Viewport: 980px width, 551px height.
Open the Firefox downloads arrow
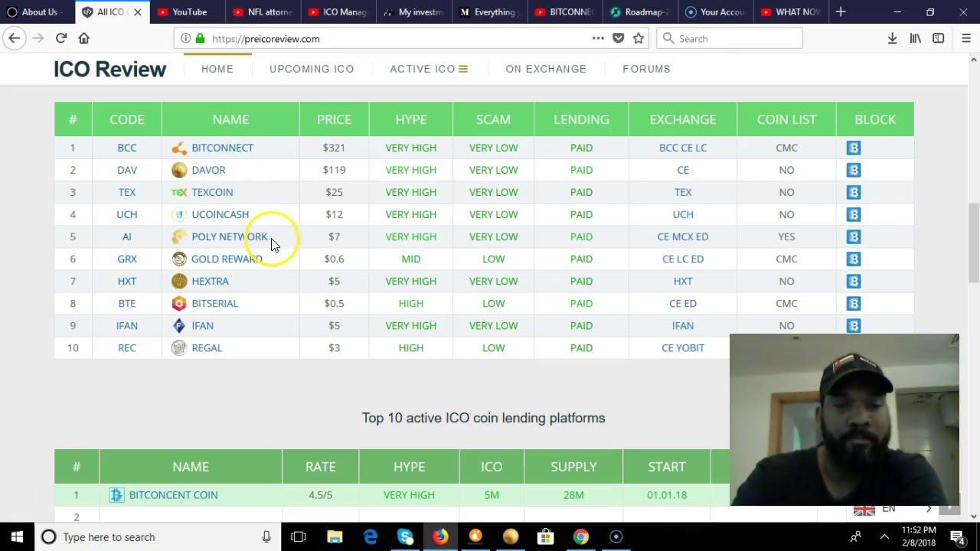click(x=892, y=38)
